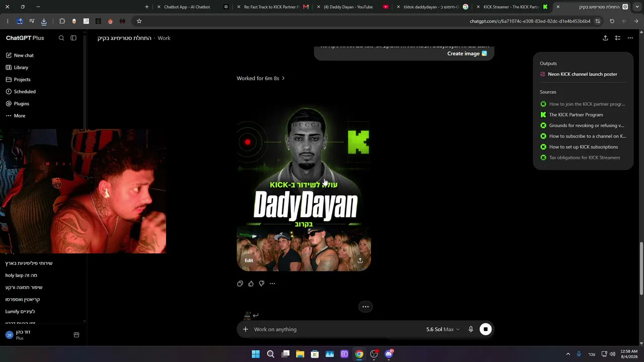Stop the response generation
Screen dimensions: 644x362
(x=486, y=329)
